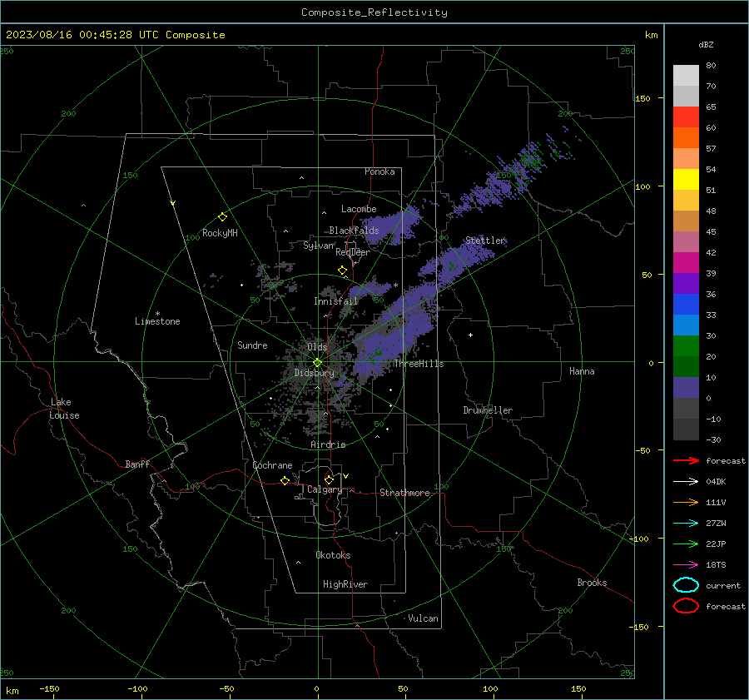
Task: Click the yellow radar-center diamond near Didsbury
Action: pyautogui.click(x=318, y=363)
